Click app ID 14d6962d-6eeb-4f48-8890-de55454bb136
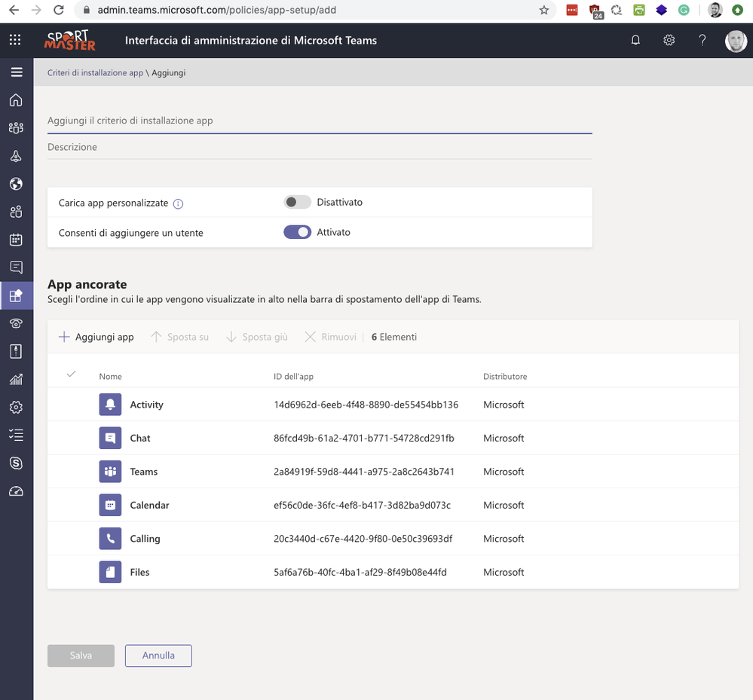The height and width of the screenshot is (700, 753). (366, 405)
